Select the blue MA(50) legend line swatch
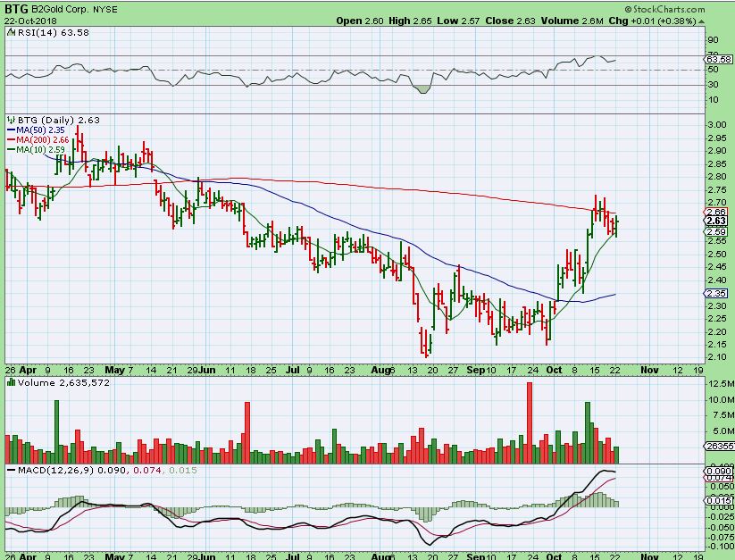Image resolution: width=735 pixels, height=560 pixels. point(12,130)
